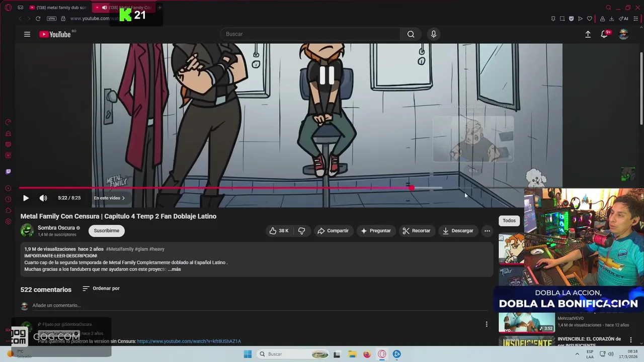
Task: Open a new browser tab
Action: [x=159, y=8]
